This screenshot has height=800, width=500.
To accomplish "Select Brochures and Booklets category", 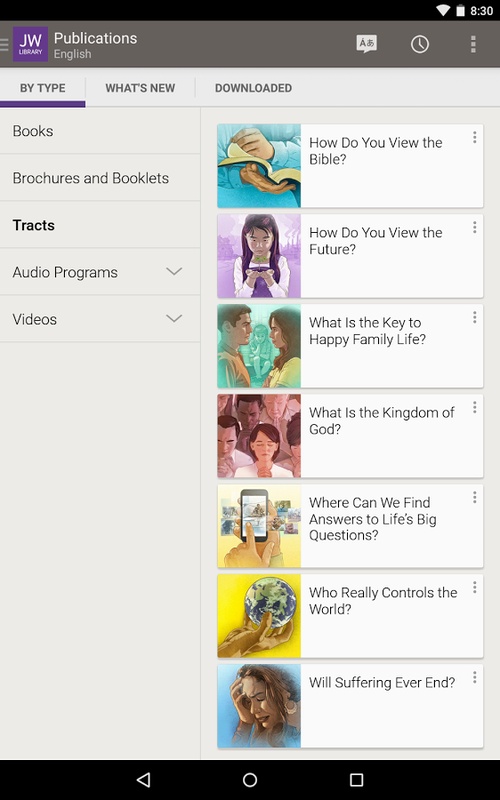I will (100, 178).
